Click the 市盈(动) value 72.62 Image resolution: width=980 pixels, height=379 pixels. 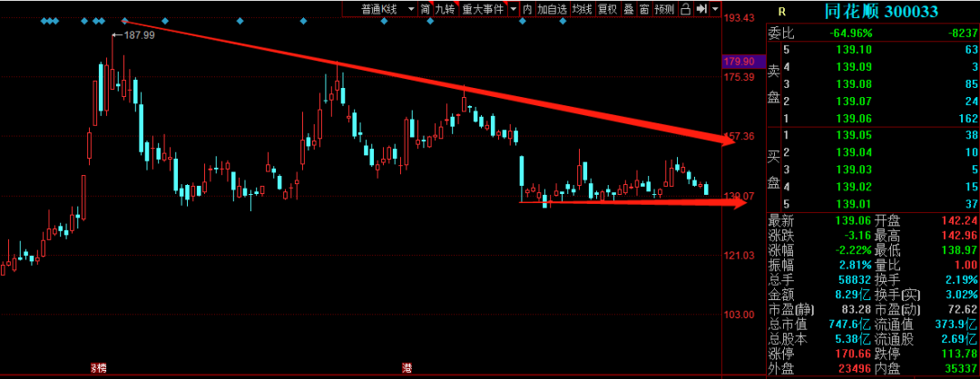[963, 309]
